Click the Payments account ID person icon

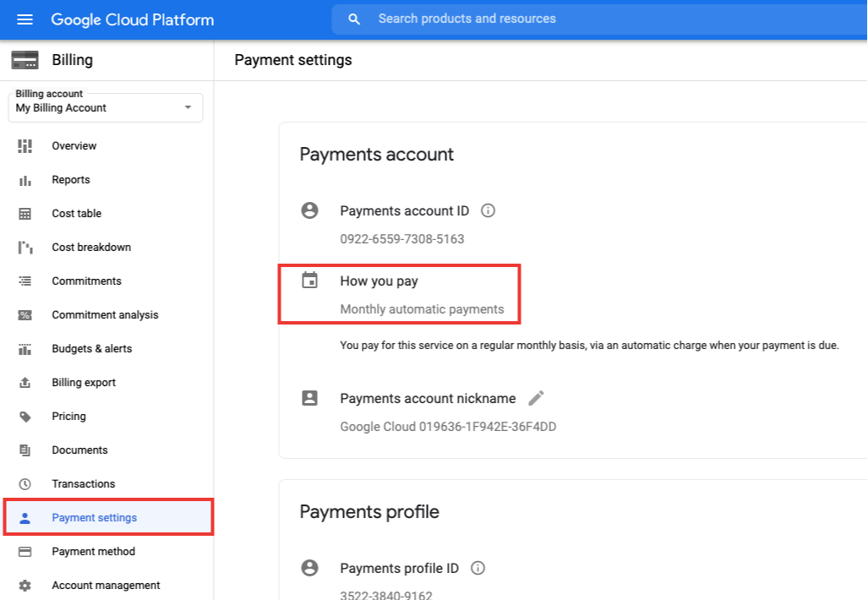309,210
